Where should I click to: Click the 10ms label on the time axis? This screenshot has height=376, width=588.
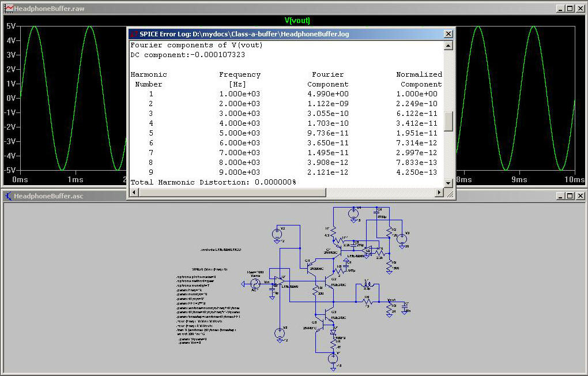click(x=575, y=179)
